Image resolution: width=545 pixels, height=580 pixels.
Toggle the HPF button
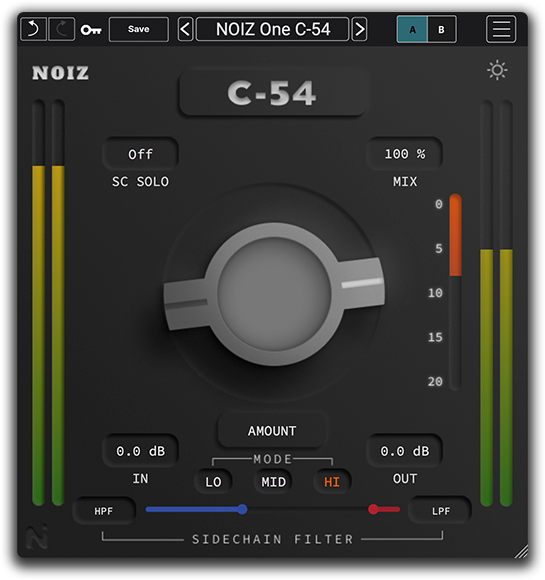(x=104, y=511)
